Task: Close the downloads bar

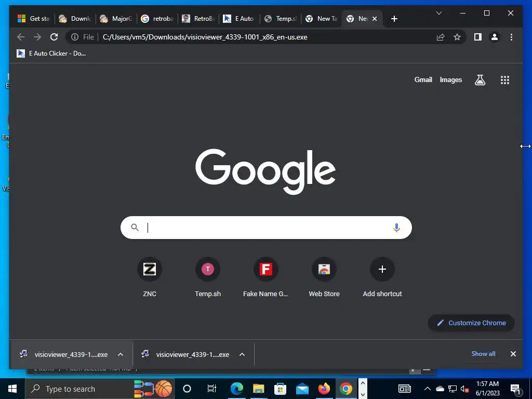Action: click(x=513, y=354)
